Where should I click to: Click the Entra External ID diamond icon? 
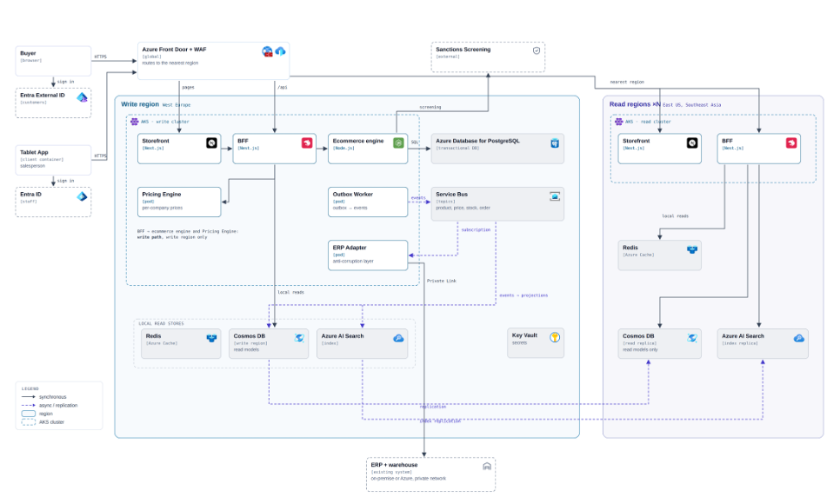82,97
